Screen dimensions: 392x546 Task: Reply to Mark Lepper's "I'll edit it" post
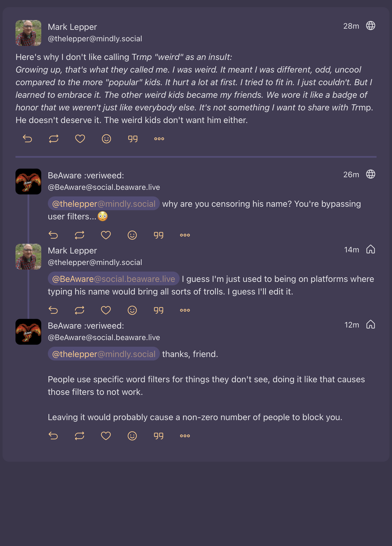[x=53, y=310]
